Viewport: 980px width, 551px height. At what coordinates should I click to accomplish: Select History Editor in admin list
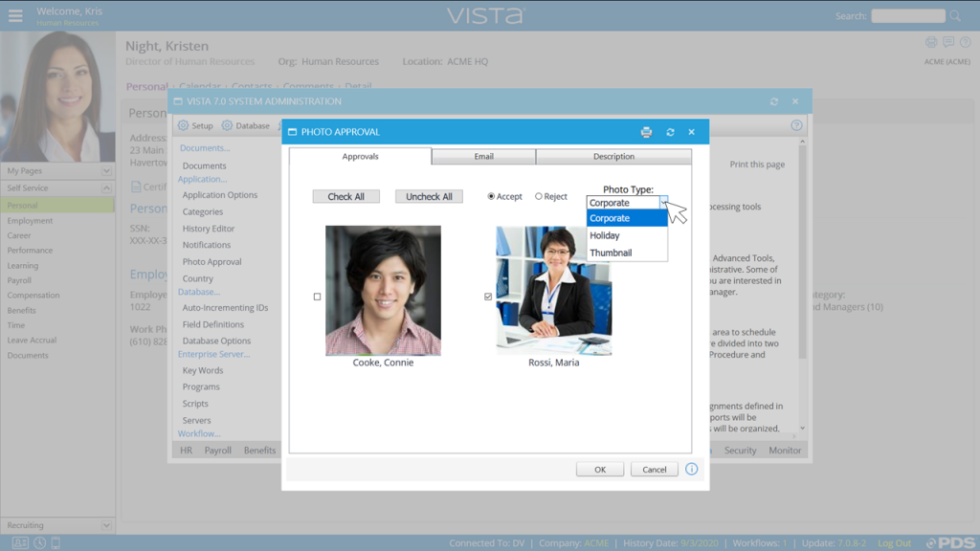(x=209, y=229)
